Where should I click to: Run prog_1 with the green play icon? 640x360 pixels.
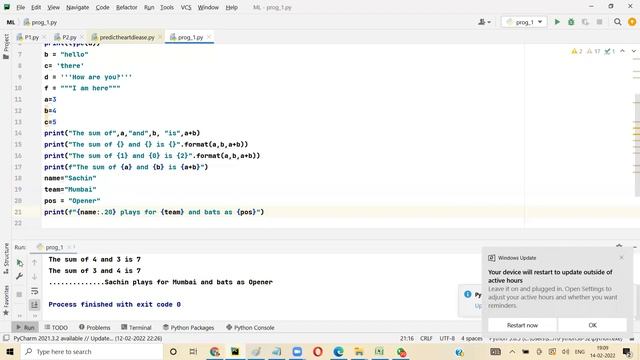click(557, 22)
